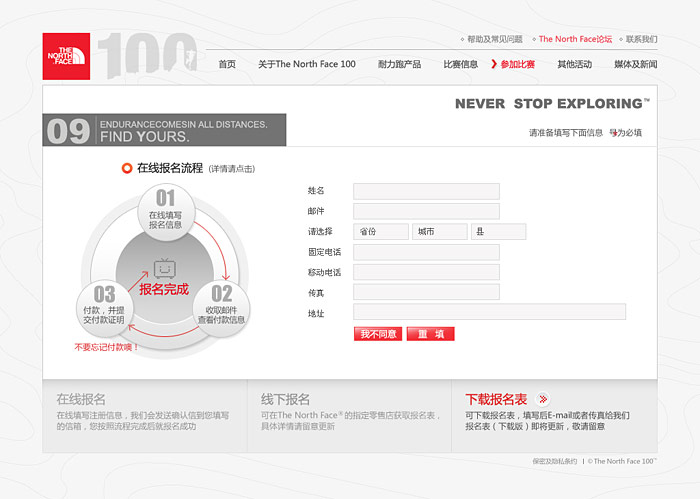This screenshot has width=700, height=499.
Task: Focus the 地址 address input field
Action: (490, 312)
